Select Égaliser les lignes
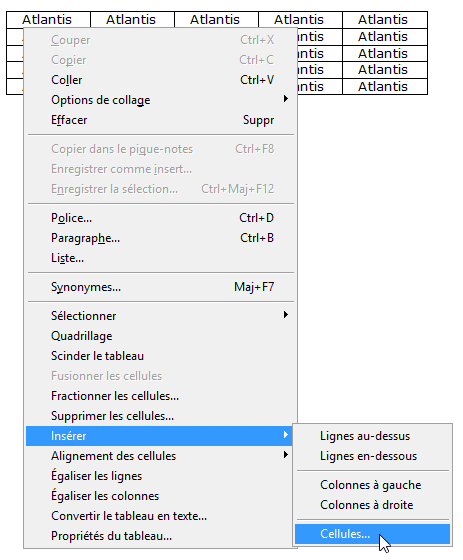 (160, 476)
